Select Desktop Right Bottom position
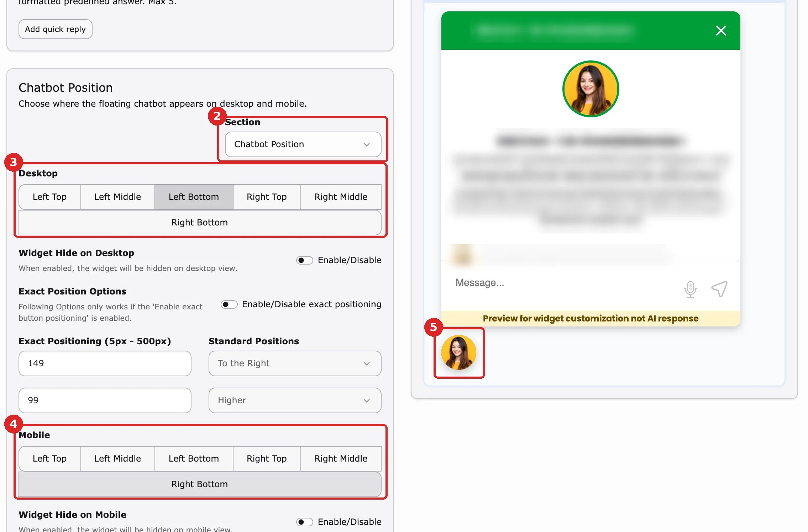 click(199, 223)
